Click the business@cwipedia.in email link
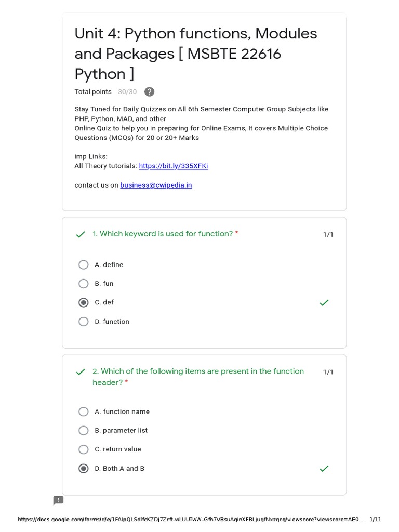 click(156, 185)
